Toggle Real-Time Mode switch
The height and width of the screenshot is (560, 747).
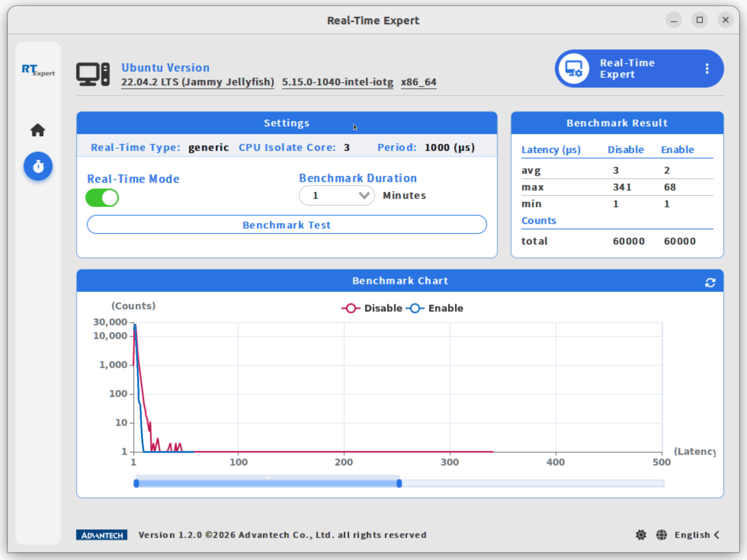click(102, 198)
